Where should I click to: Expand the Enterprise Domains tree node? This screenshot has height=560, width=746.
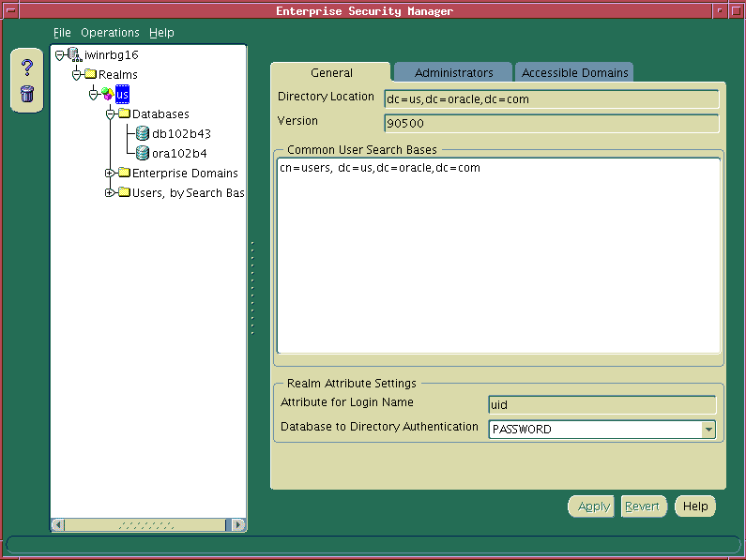click(x=110, y=173)
